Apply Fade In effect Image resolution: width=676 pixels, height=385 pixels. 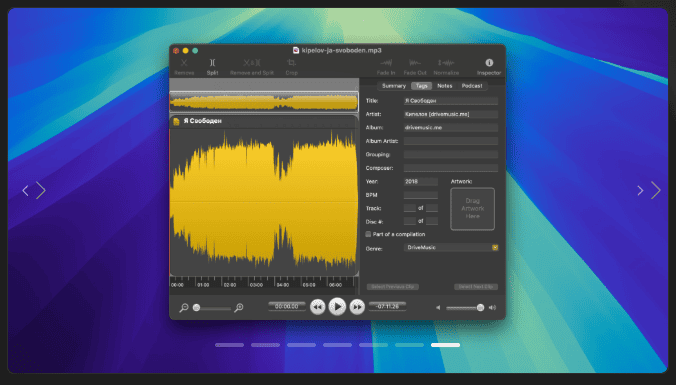coord(386,63)
